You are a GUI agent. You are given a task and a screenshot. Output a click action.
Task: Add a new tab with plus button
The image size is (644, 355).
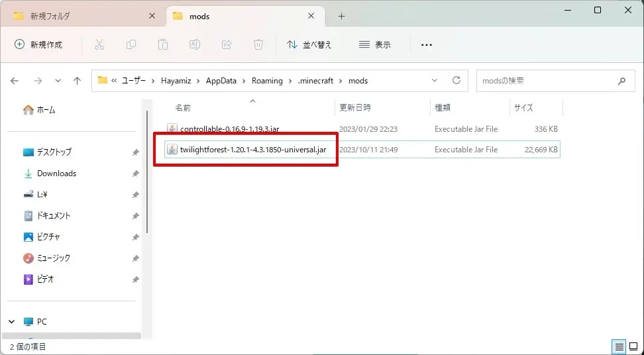[342, 16]
